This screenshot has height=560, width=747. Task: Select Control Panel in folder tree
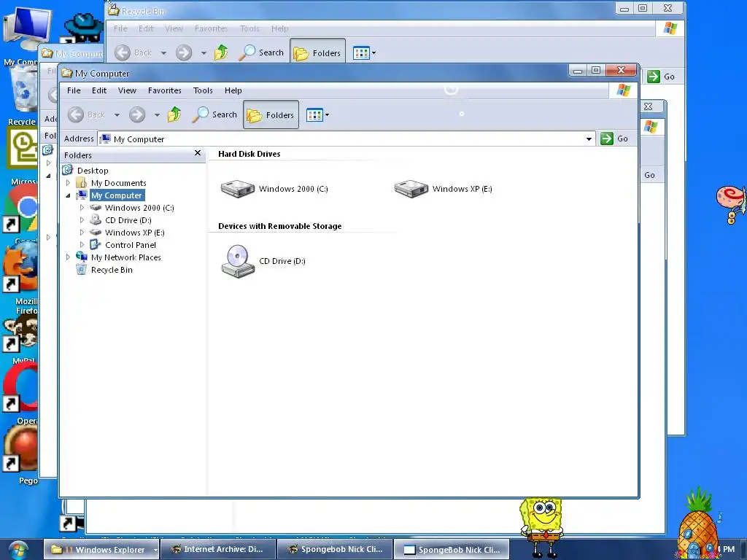coord(131,245)
